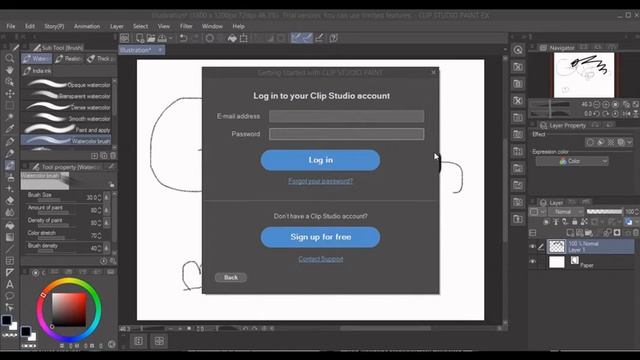The width and height of the screenshot is (640, 360).
Task: Toggle Brush Size dynamics button
Action: (x=107, y=198)
